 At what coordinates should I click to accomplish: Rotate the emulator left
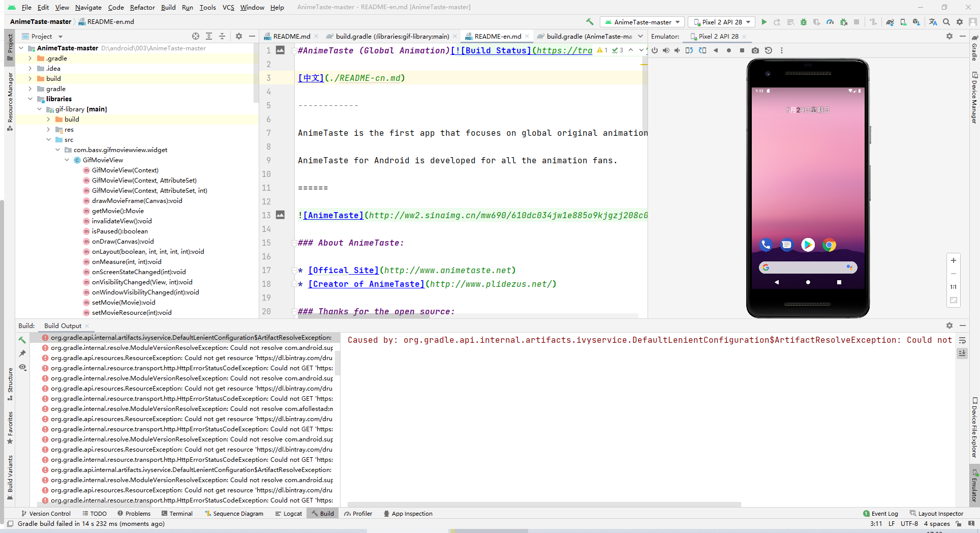(689, 50)
